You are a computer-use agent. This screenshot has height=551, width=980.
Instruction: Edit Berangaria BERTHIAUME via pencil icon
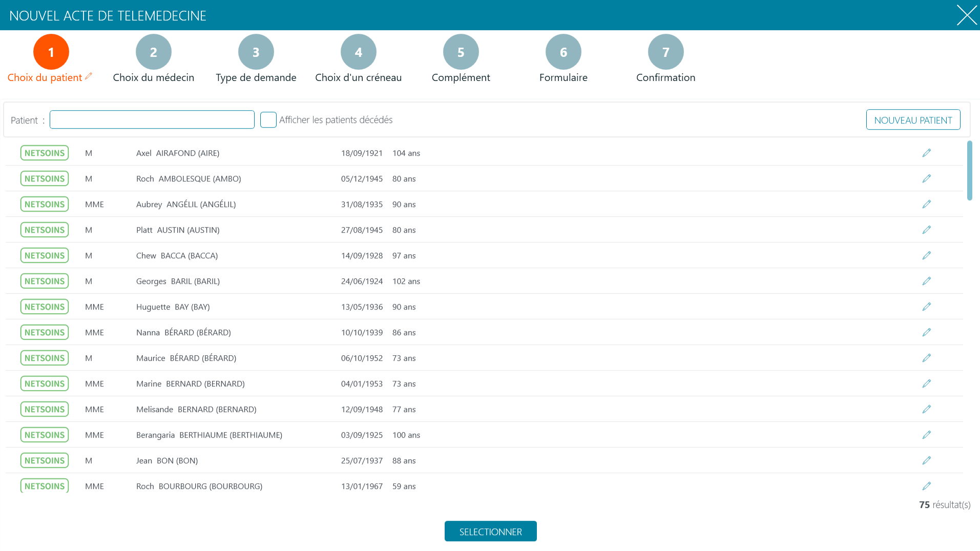click(926, 435)
